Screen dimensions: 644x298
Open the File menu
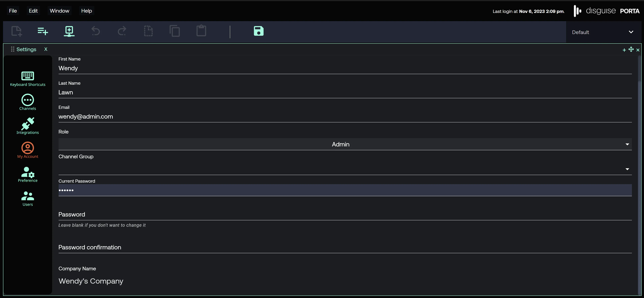[13, 11]
